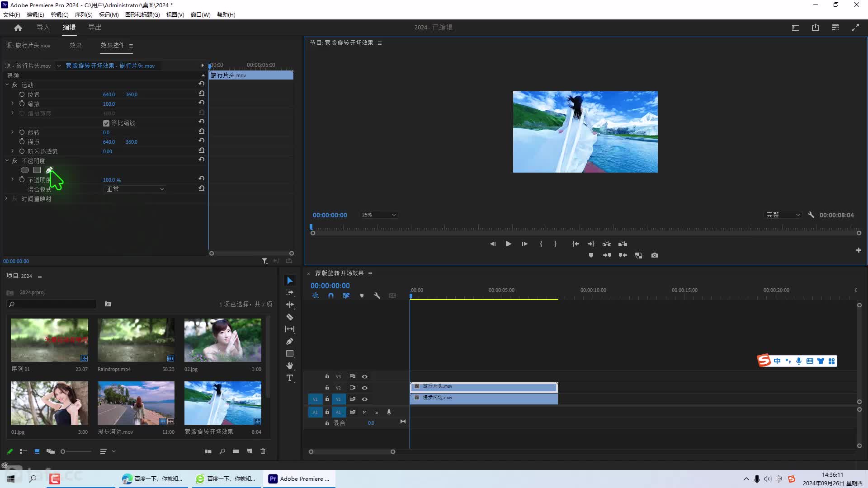This screenshot has width=868, height=488.
Task: Collapse the Opacity (不透明度) effect group
Action: point(7,160)
